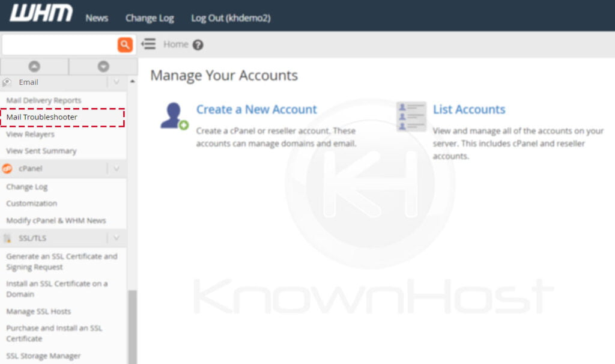615x364 pixels.
Task: Open the help question mark icon
Action: 198,44
